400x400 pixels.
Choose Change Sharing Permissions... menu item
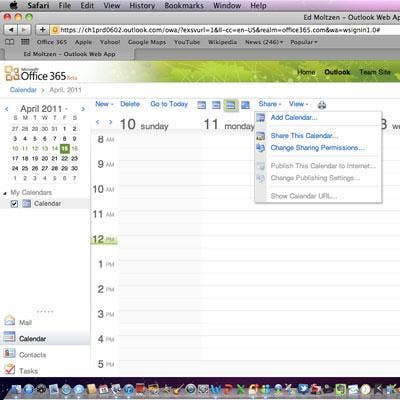318,148
